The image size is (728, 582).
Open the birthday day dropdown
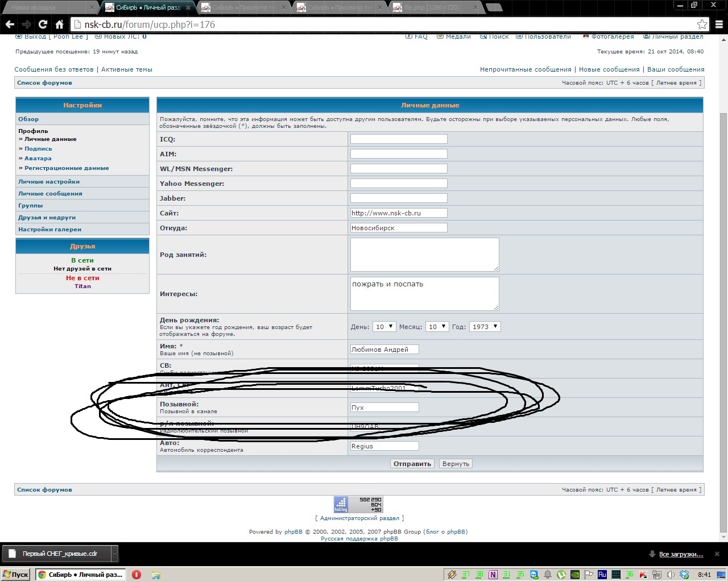(384, 327)
